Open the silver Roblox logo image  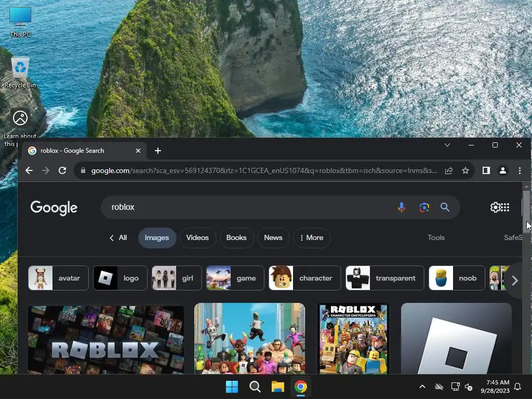(x=456, y=339)
